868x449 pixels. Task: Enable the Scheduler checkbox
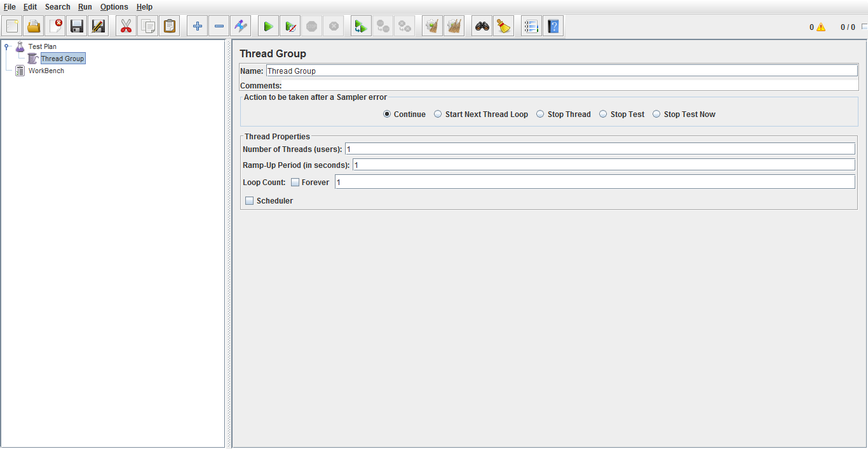click(x=249, y=200)
